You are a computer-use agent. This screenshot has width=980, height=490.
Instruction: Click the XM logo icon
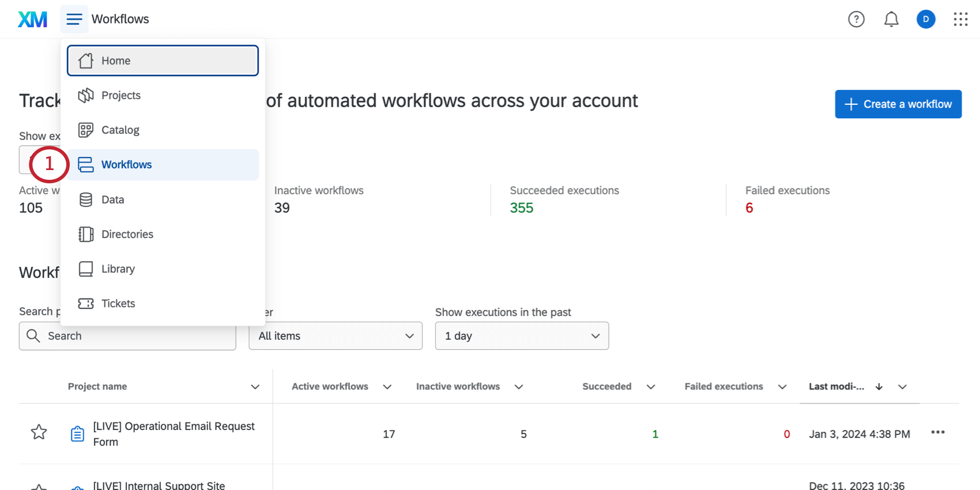coord(32,19)
